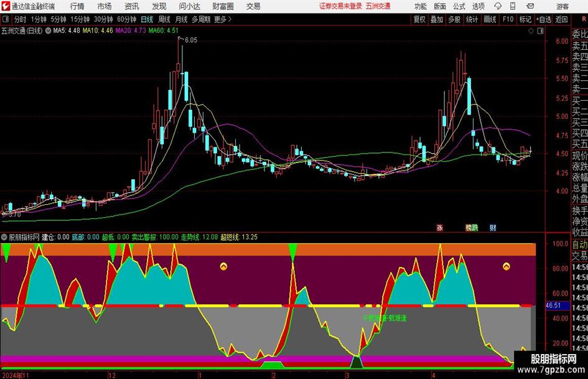Click the 复权 toolbar button
The width and height of the screenshot is (588, 379).
(x=419, y=19)
